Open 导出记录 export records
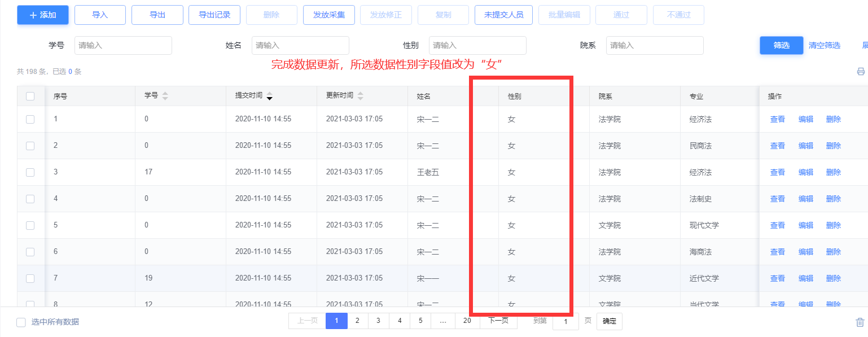Screen dimensions: 868x337 click(214, 15)
